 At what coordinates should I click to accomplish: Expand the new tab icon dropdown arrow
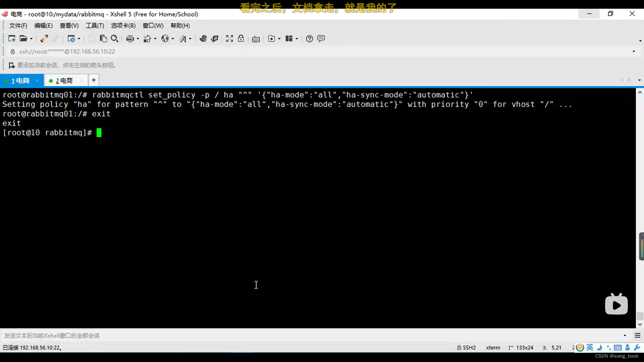pyautogui.click(x=279, y=39)
